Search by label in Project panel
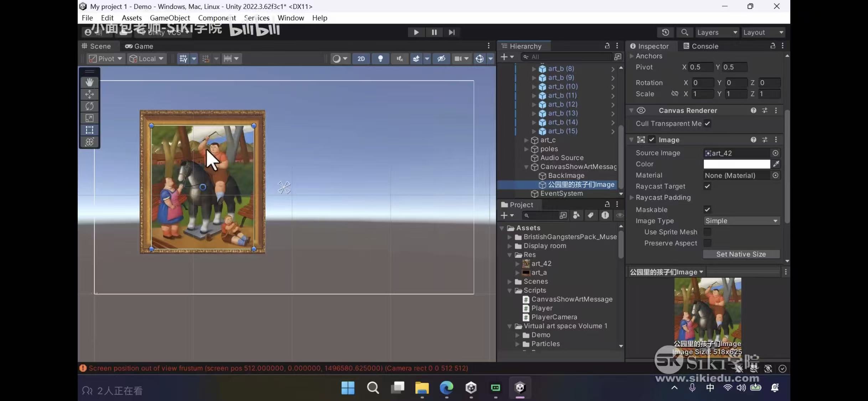 click(x=590, y=215)
